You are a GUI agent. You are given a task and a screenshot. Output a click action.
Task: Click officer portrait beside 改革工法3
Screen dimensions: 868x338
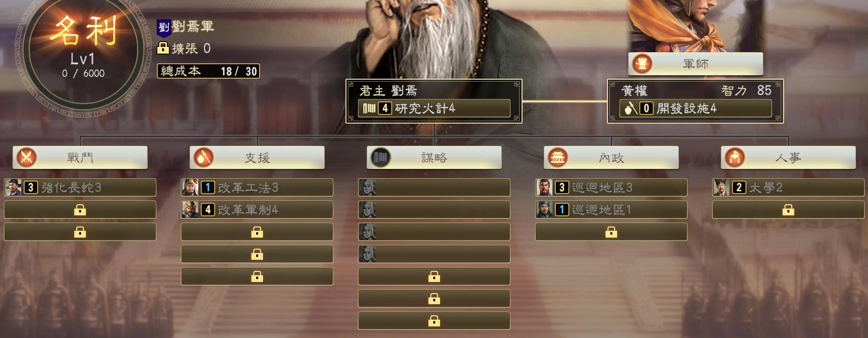tap(190, 187)
